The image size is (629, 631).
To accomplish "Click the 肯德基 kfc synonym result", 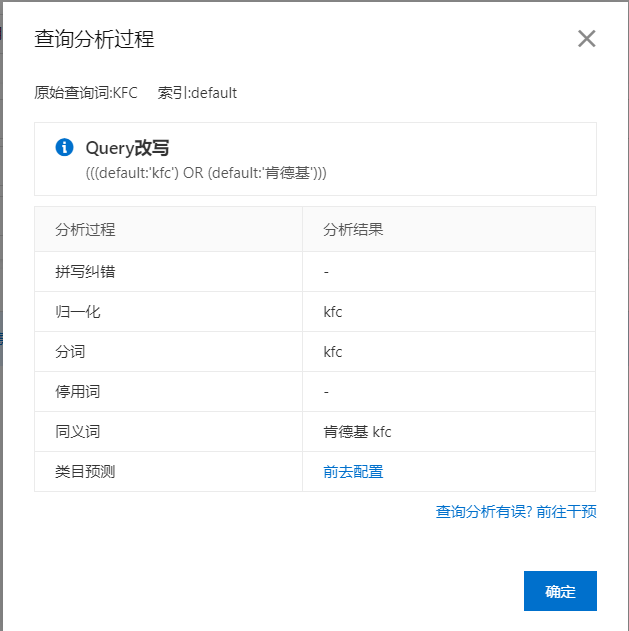I will click(357, 432).
